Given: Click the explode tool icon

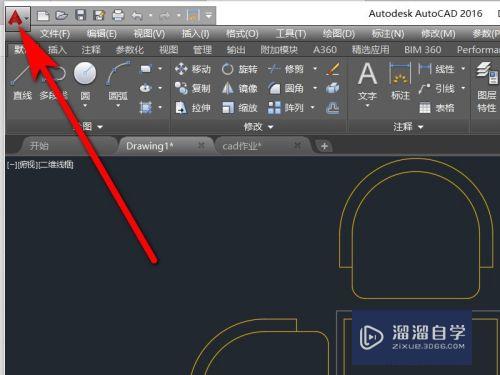Looking at the screenshot, I should pos(333,88).
